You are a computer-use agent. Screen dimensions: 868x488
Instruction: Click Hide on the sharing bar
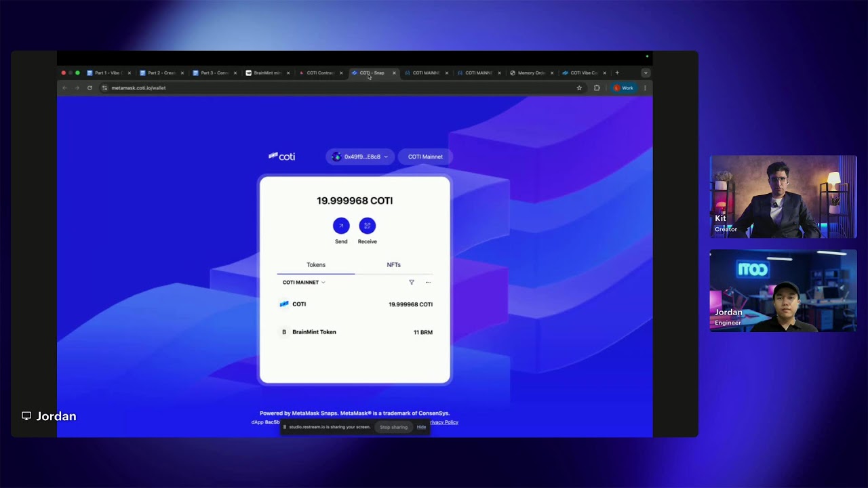pyautogui.click(x=421, y=427)
